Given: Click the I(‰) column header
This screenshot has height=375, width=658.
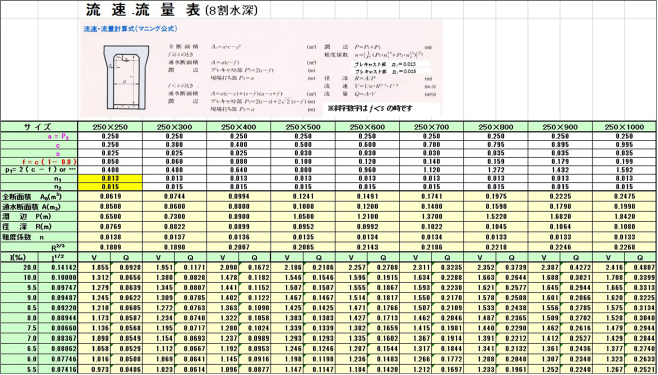Looking at the screenshot, I should (x=19, y=257).
